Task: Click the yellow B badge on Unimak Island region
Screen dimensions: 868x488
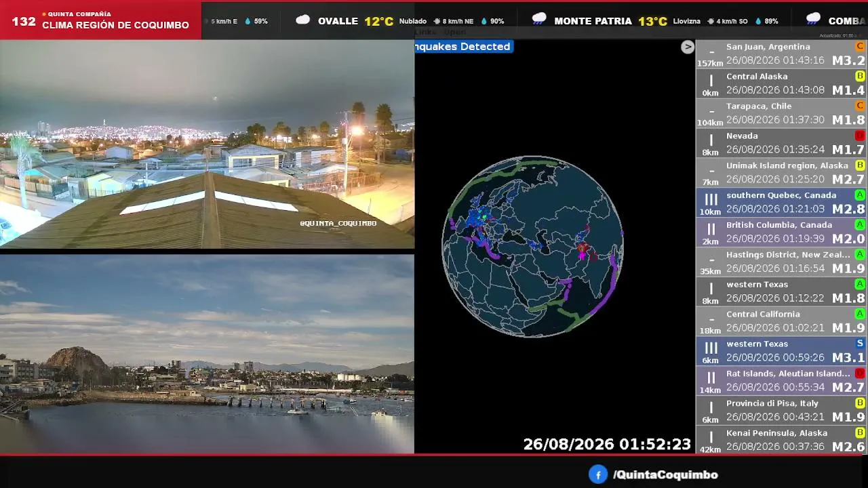Action: click(860, 165)
